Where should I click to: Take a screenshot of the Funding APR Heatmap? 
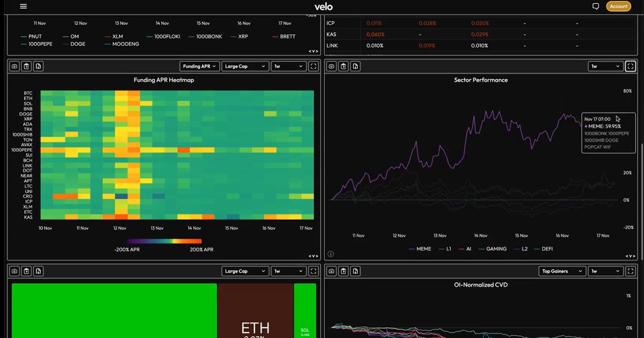pos(14,66)
